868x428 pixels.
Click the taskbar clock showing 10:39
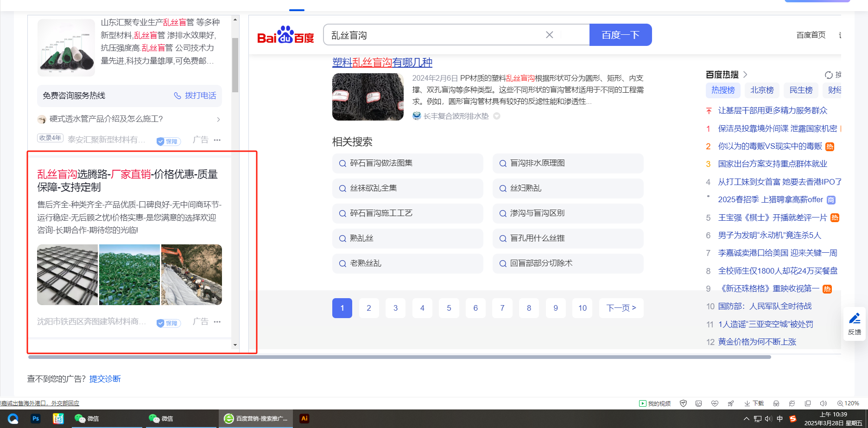point(833,419)
